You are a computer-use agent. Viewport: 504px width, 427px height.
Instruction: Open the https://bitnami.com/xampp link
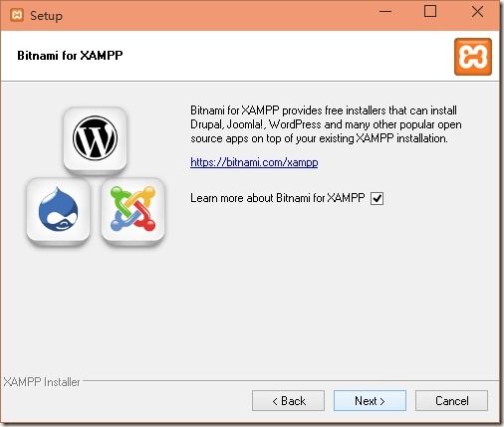click(x=254, y=162)
